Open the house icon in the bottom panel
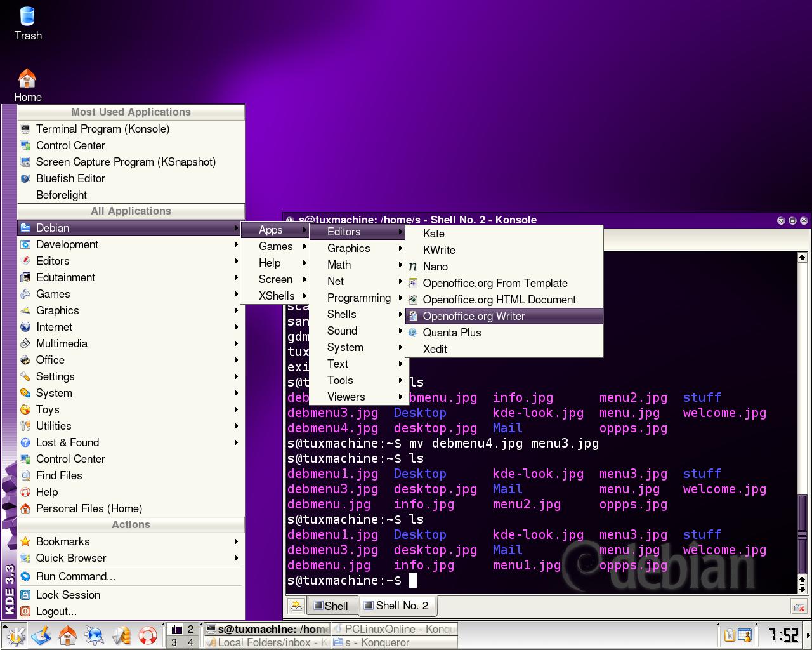Screen dimensions: 812x650 (68, 636)
